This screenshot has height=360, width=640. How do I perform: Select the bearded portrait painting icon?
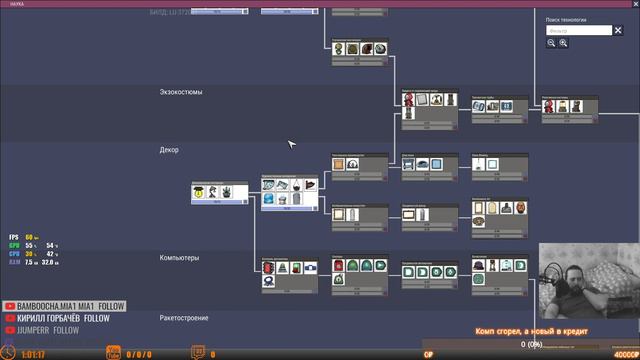[520, 208]
